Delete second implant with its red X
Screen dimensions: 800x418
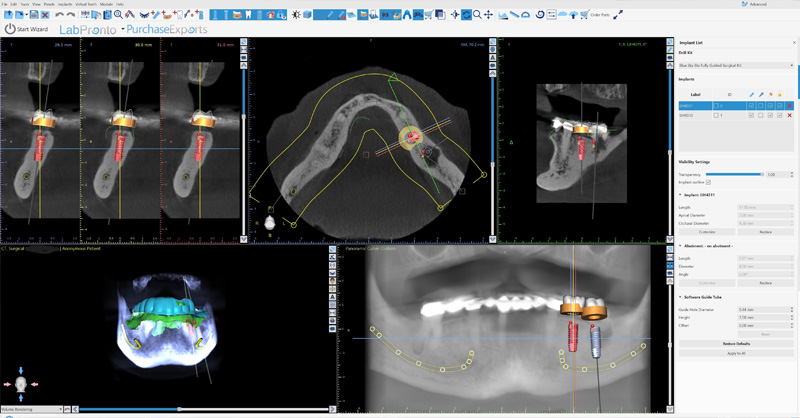pyautogui.click(x=789, y=115)
